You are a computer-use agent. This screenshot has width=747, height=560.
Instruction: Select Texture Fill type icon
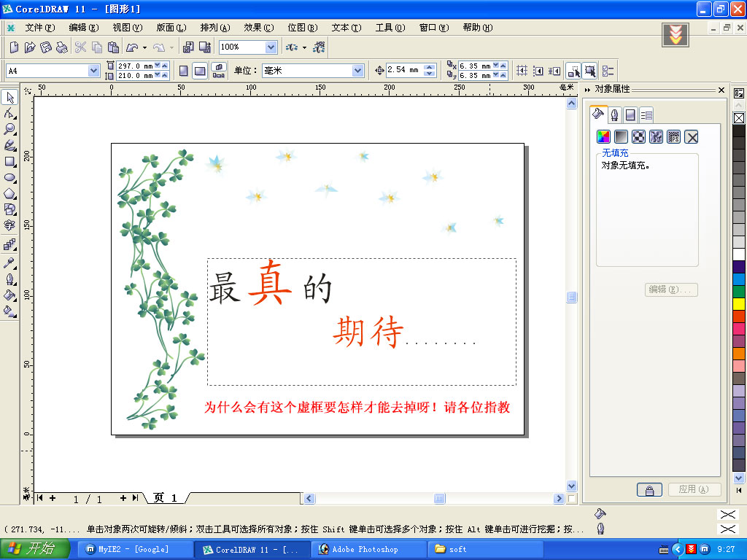click(656, 137)
